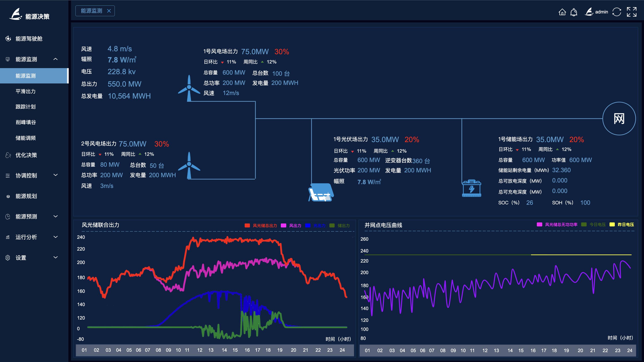Toggle fullscreen expand icon
Image resolution: width=644 pixels, height=362 pixels.
click(x=632, y=12)
